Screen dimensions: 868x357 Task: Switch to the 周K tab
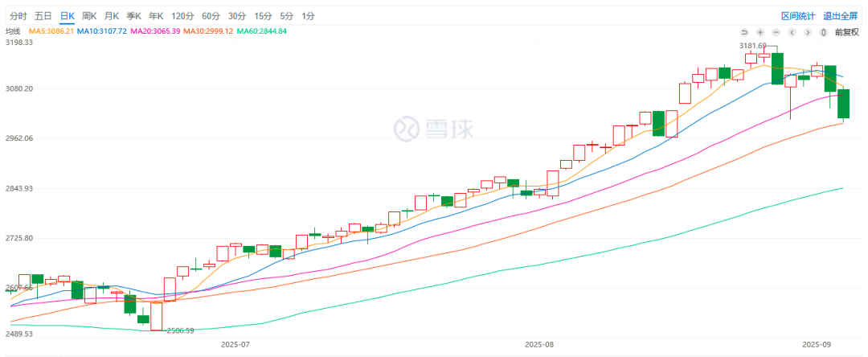(x=89, y=16)
